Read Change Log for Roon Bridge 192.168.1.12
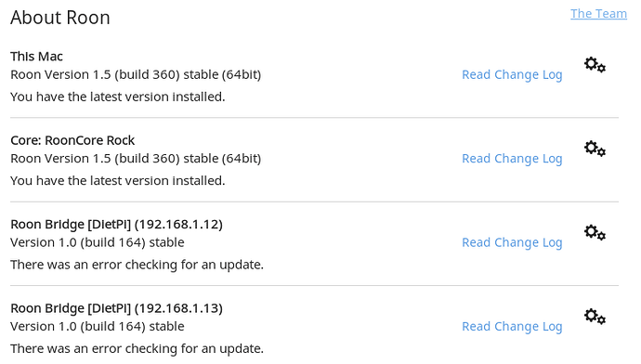The width and height of the screenshot is (641, 364). [x=512, y=243]
